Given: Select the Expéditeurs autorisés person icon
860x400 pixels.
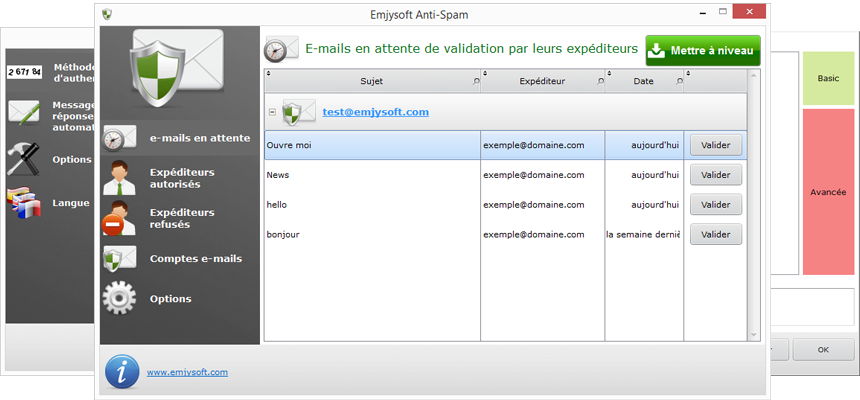Looking at the screenshot, I should click(120, 178).
